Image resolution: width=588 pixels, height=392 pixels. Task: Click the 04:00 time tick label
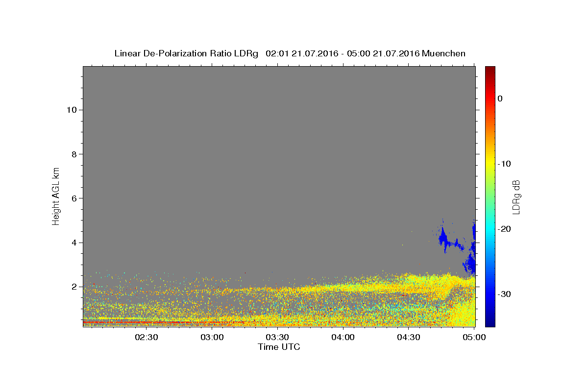click(343, 337)
